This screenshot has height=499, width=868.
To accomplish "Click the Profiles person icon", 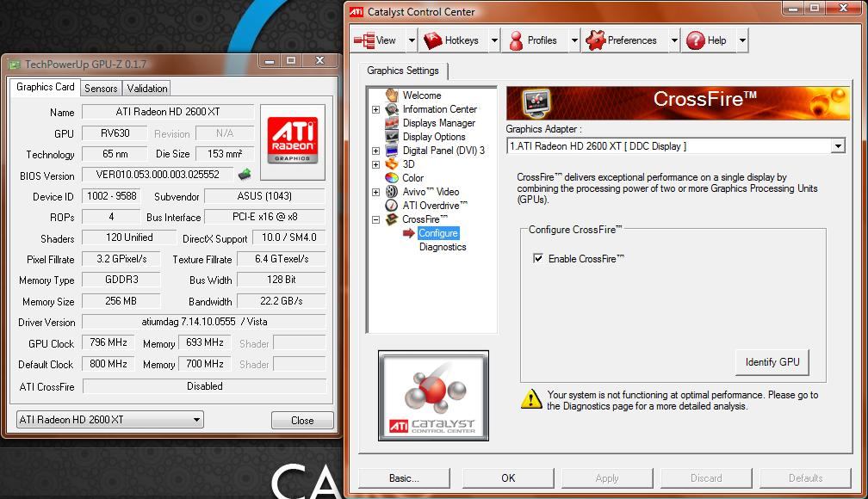I will pyautogui.click(x=516, y=40).
